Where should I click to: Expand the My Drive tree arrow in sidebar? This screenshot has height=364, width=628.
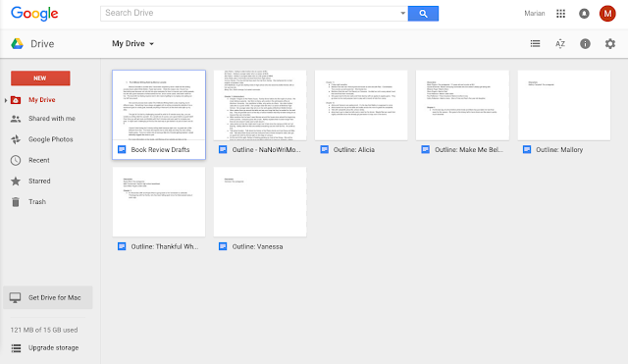tap(6, 100)
